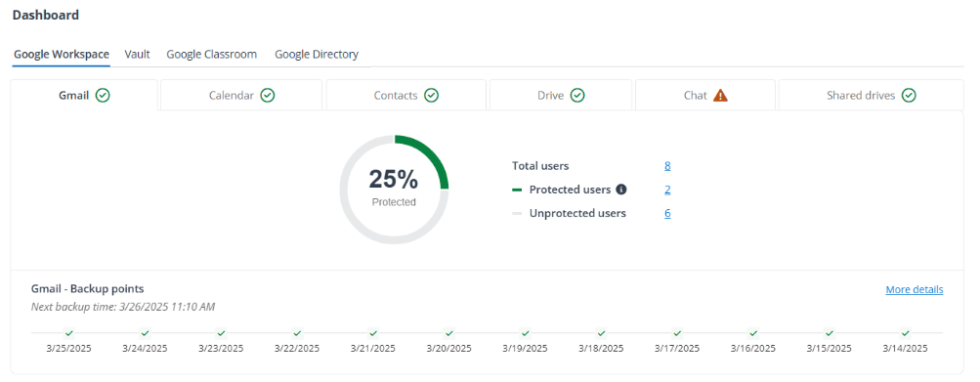Click the Contacts green check status icon
This screenshot has width=980, height=382.
click(431, 96)
